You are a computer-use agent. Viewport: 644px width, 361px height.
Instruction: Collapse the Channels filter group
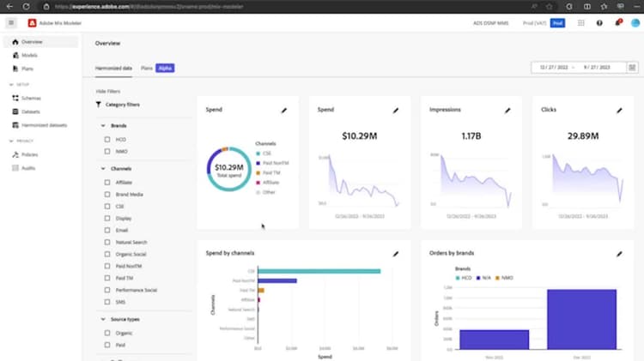pos(103,169)
